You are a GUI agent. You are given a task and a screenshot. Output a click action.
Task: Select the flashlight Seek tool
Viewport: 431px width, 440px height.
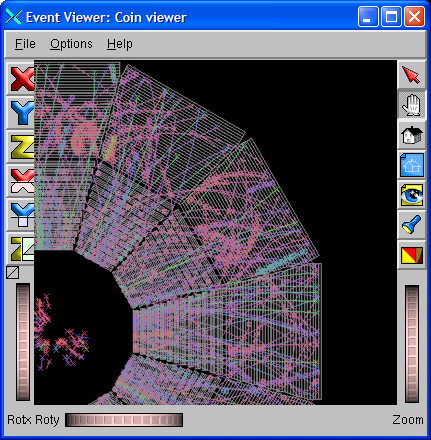coord(412,225)
